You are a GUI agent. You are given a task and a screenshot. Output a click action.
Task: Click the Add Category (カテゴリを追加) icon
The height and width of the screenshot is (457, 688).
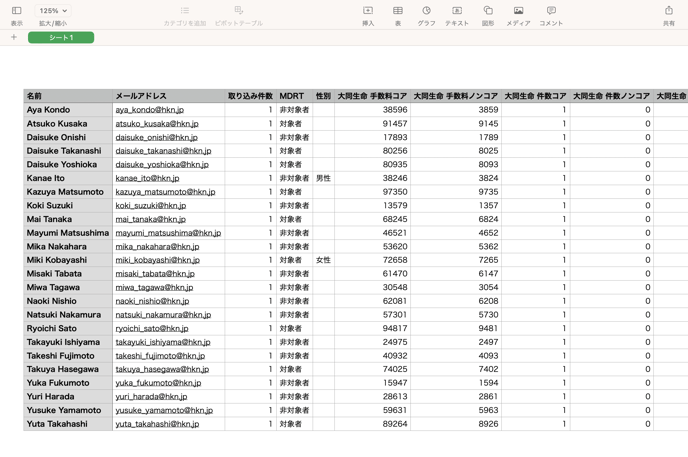coord(185,11)
